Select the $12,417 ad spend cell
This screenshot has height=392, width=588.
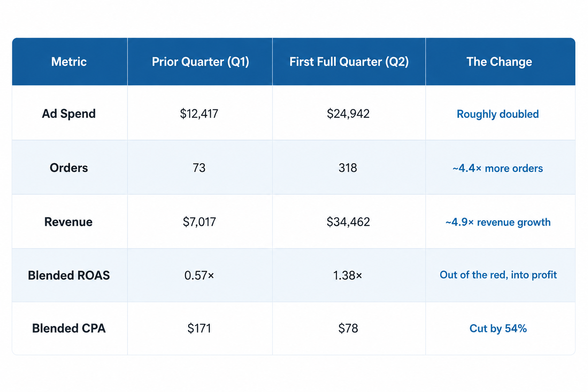pyautogui.click(x=199, y=114)
